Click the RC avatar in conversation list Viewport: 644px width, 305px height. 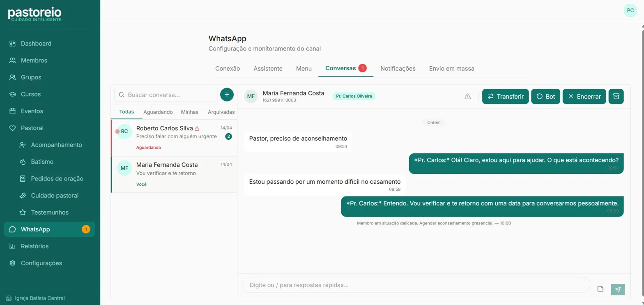[x=124, y=132]
